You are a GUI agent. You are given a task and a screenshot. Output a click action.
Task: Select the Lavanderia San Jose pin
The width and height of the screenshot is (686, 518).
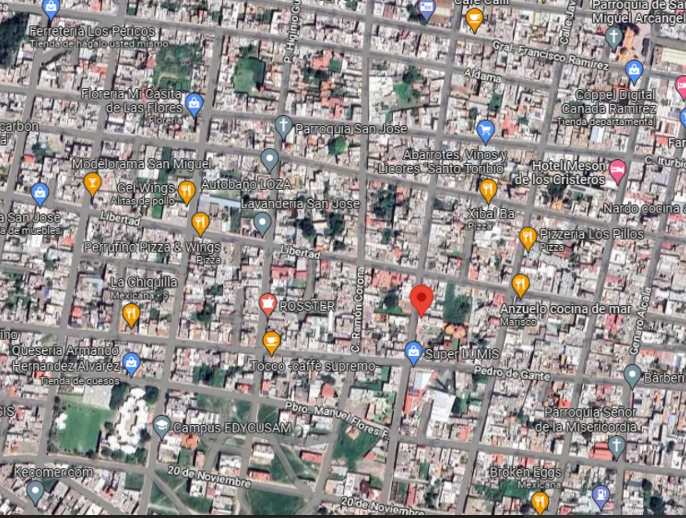pos(262,224)
